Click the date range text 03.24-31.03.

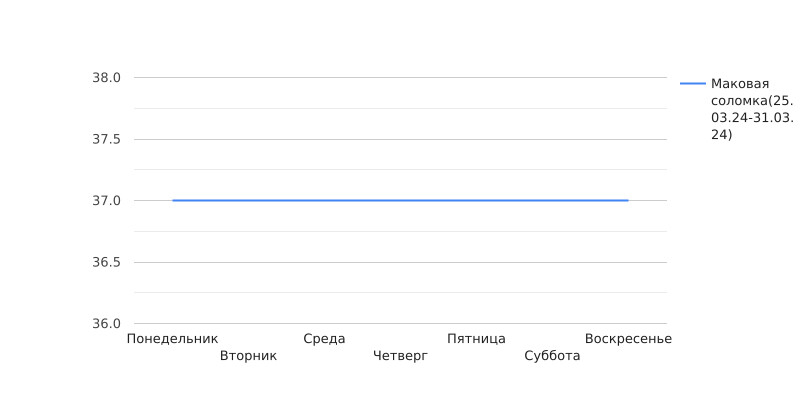(752, 118)
